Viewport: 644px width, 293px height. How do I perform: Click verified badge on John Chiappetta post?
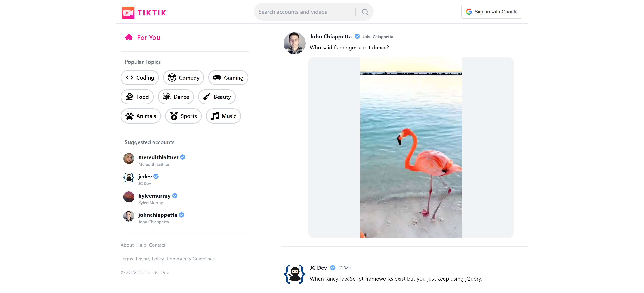(x=357, y=37)
